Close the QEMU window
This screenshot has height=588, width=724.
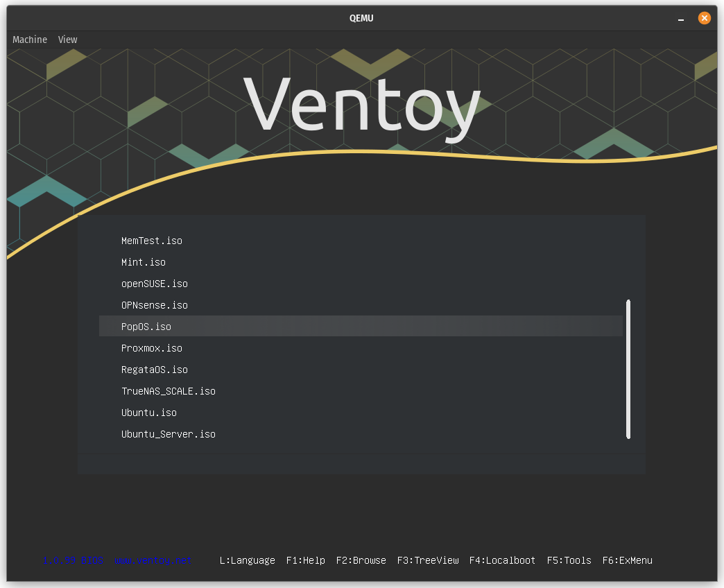coord(704,18)
